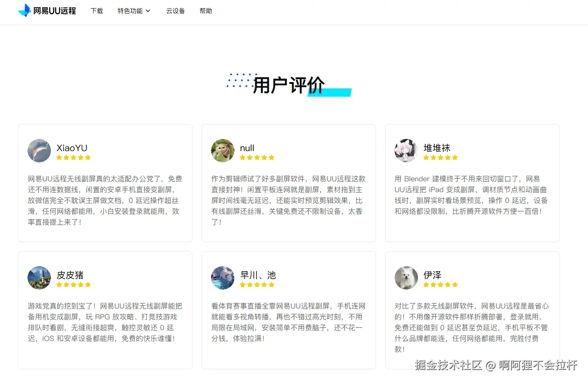Click 堆堆袜's review text about Blender
Image resolution: width=588 pixels, height=382 pixels.
tap(472, 195)
